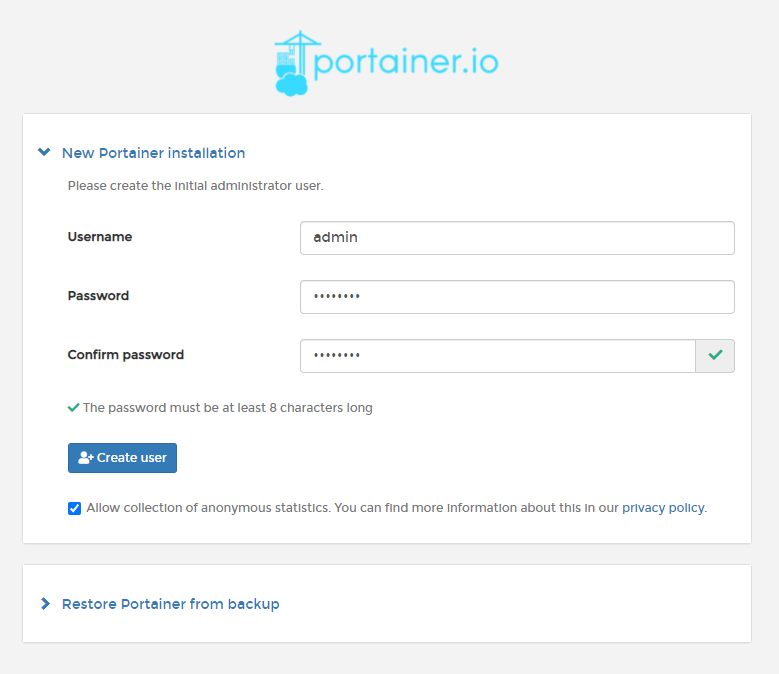779x674 pixels.
Task: Click 'Please create the initial administrator user.' text
Action: (x=195, y=186)
